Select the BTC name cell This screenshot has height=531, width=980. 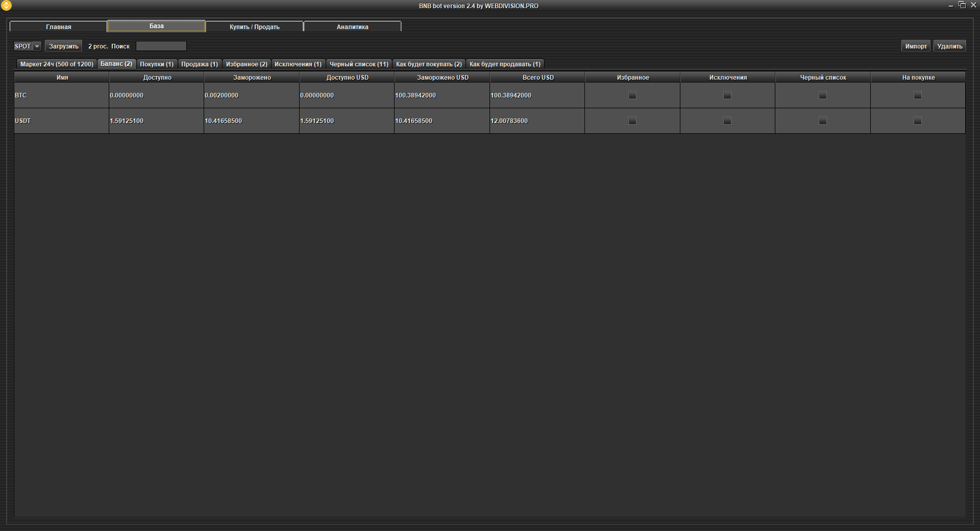[61, 95]
